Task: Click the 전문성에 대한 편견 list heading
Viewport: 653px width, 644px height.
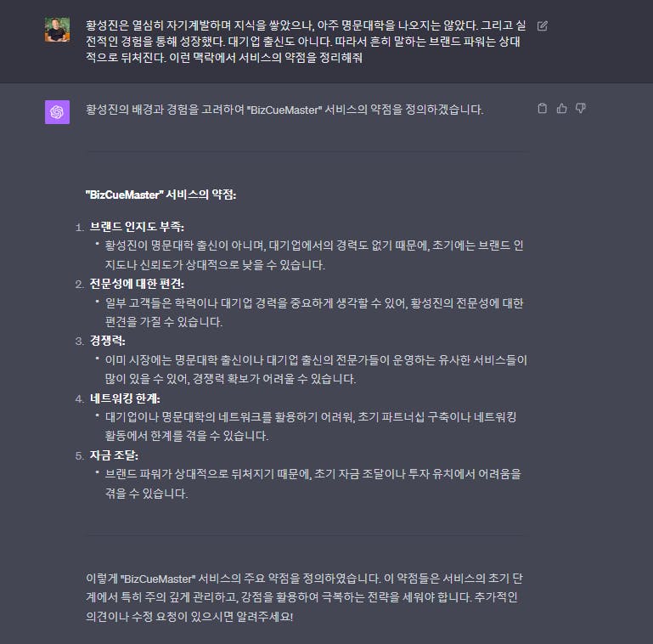Action: coord(137,284)
